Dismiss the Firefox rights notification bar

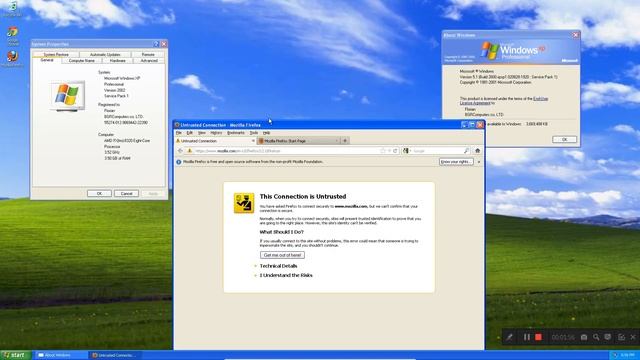[x=479, y=162]
